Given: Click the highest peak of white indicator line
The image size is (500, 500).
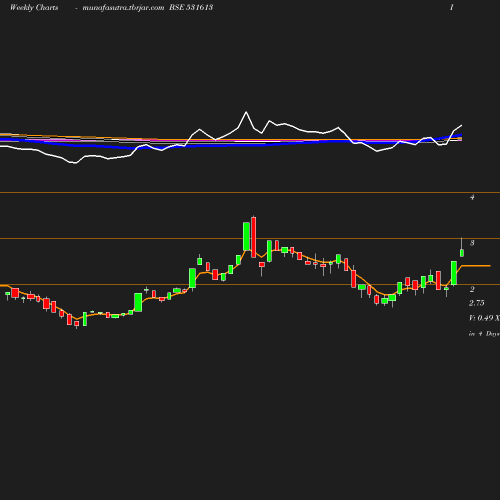Looking at the screenshot, I should (246, 112).
